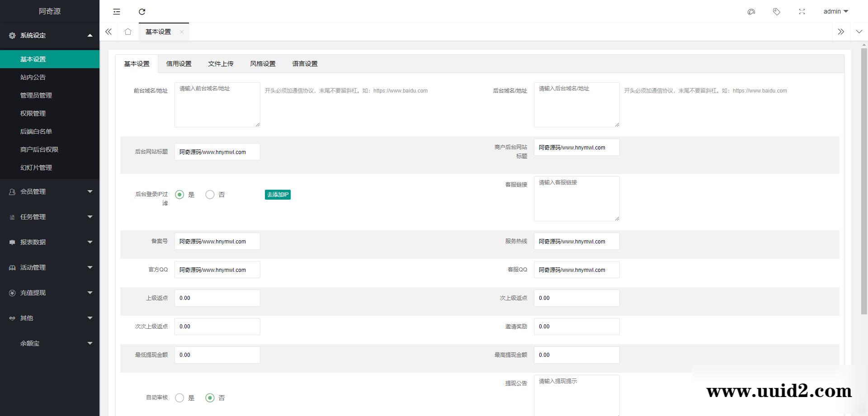Close the 基本设置 page tab
868x416 pixels.
click(x=181, y=32)
